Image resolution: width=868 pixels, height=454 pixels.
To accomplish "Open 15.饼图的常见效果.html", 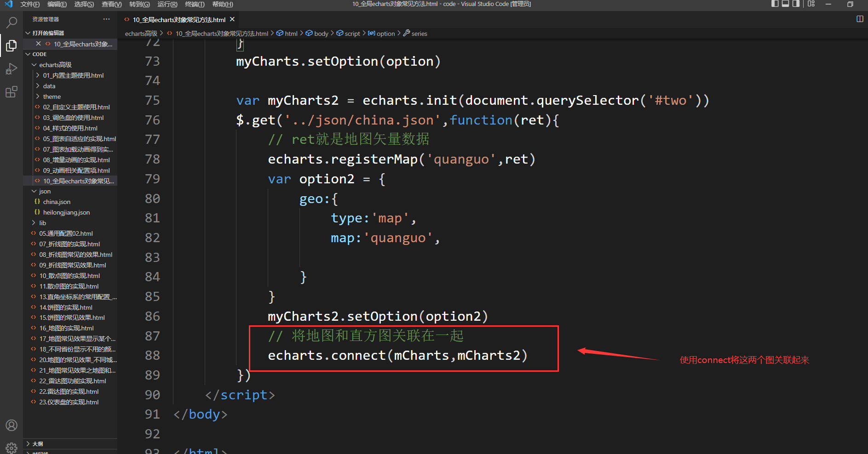I will [x=72, y=318].
